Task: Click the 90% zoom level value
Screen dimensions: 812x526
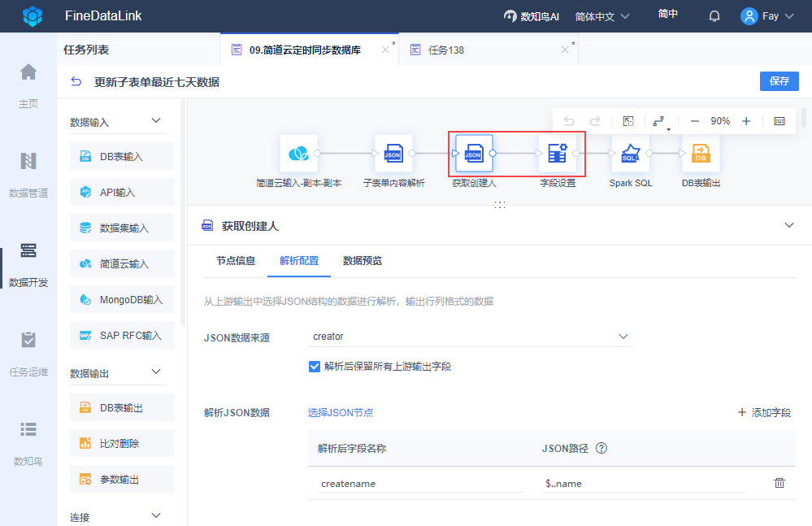Action: (720, 121)
